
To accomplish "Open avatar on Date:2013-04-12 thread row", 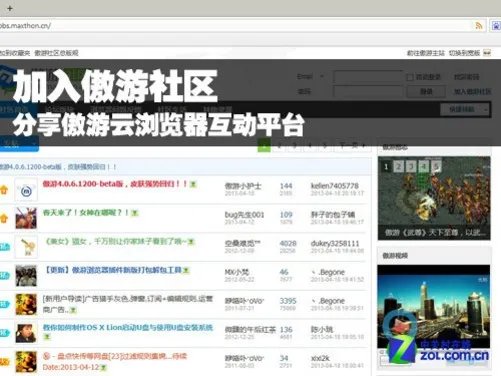I will 26,362.
